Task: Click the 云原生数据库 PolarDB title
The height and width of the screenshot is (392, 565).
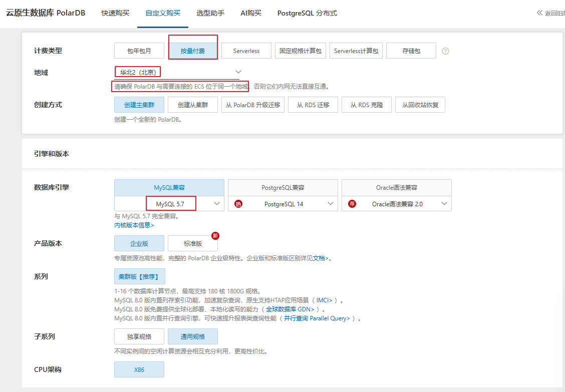Action: 46,13
